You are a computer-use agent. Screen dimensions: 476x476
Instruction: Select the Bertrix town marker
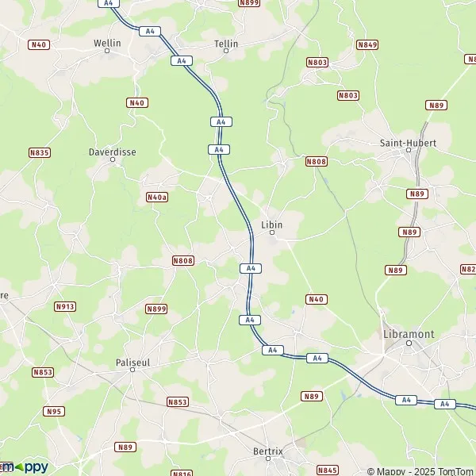(268, 459)
